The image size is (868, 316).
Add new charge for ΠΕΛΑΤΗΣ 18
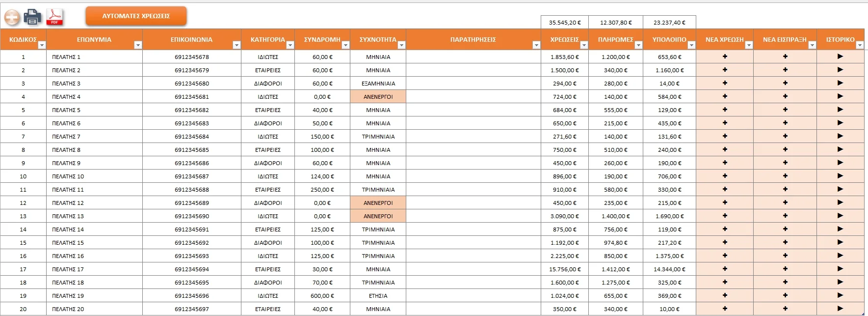(x=725, y=282)
